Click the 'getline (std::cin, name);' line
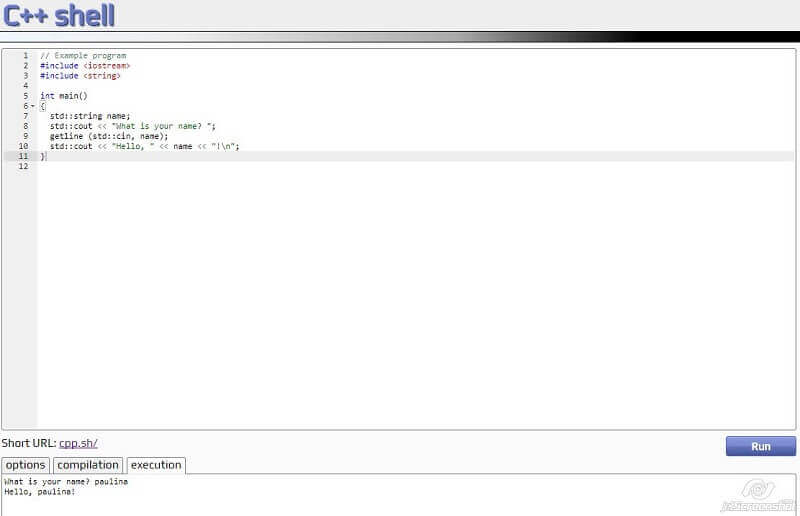Viewport: 800px width, 516px height. click(x=109, y=136)
